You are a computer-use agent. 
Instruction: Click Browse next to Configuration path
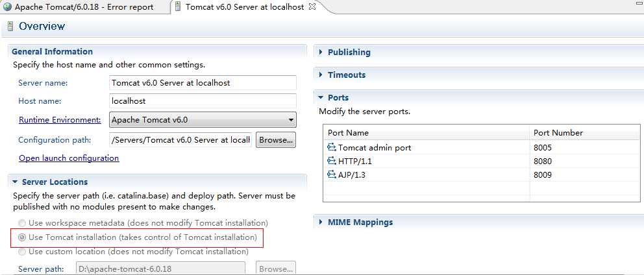276,140
